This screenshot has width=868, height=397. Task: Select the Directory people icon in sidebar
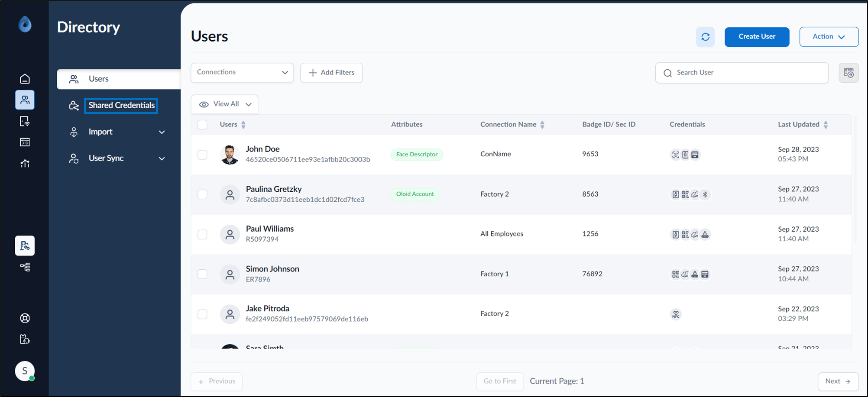tap(25, 100)
